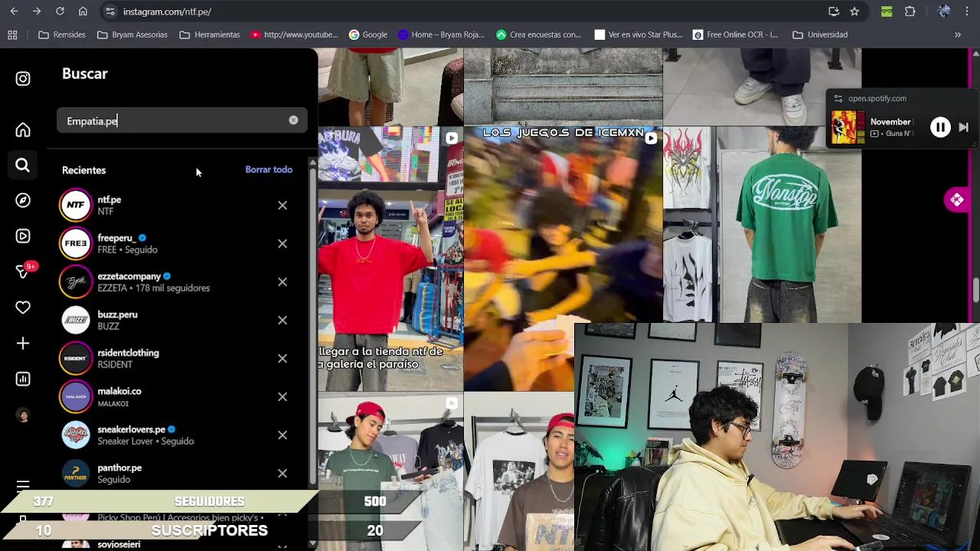Remove sneakerlovers.pe from recent searches

(283, 435)
